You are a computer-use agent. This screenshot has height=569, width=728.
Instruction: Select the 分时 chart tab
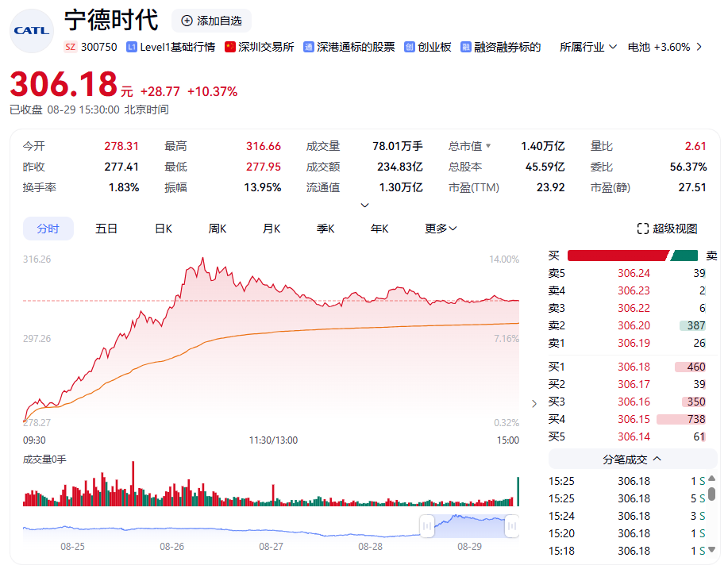pyautogui.click(x=48, y=229)
